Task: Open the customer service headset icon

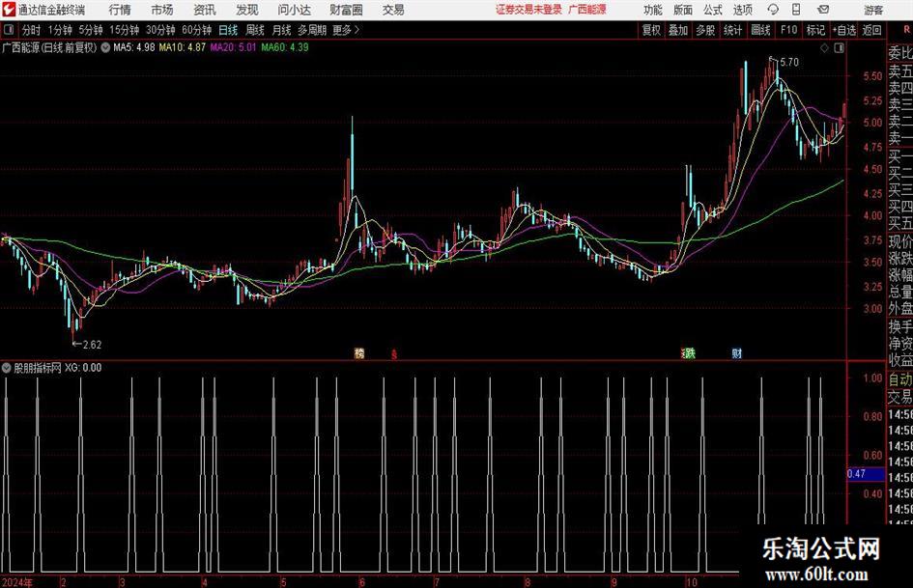Action: point(773,10)
